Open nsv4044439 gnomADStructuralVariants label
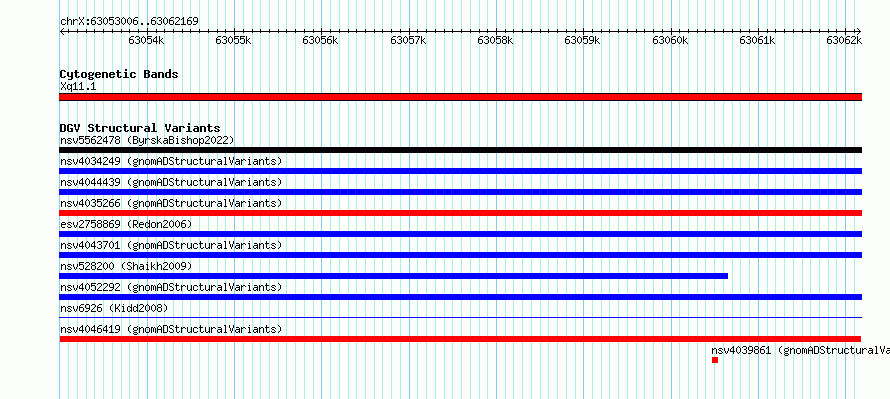890x399 pixels. click(171, 182)
